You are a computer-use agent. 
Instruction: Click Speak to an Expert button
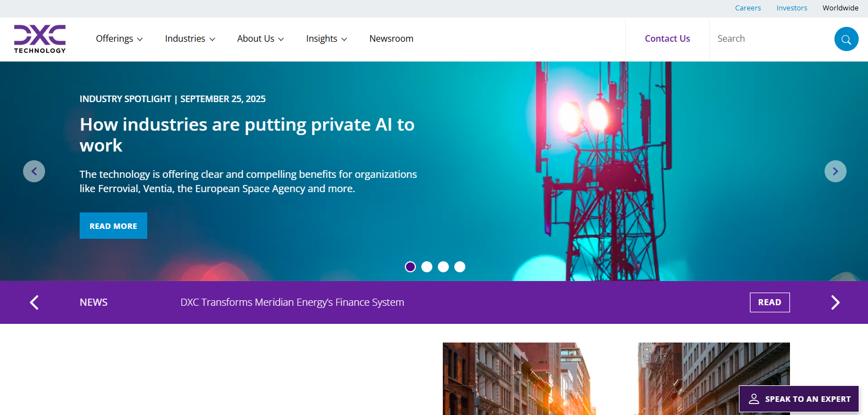pos(799,399)
